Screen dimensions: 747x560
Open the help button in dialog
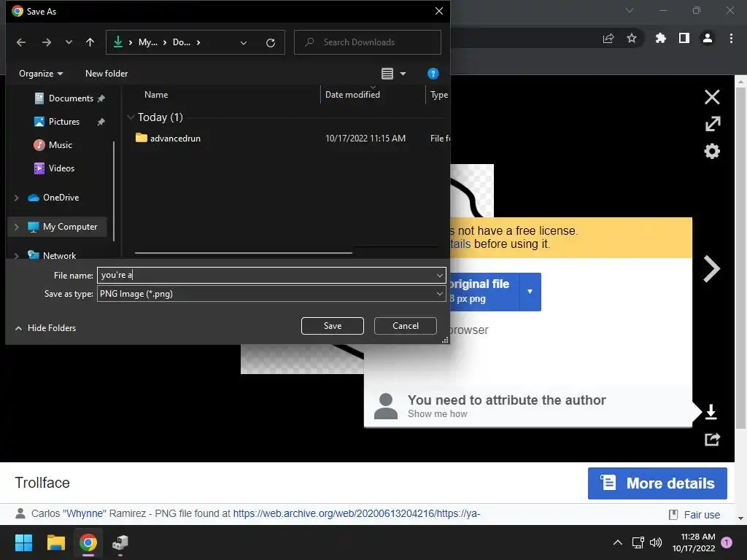tap(433, 74)
